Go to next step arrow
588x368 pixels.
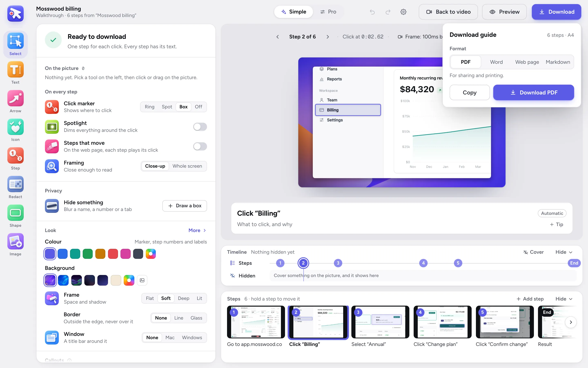pos(327,37)
